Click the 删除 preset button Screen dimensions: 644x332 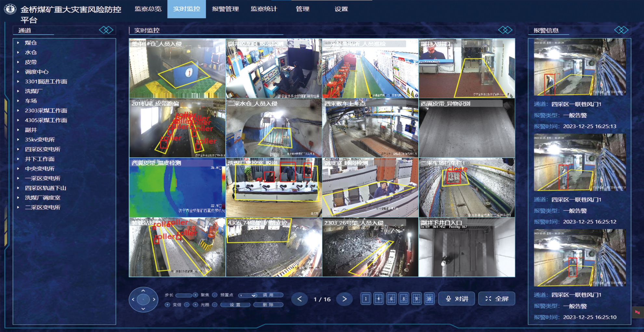tap(268, 305)
